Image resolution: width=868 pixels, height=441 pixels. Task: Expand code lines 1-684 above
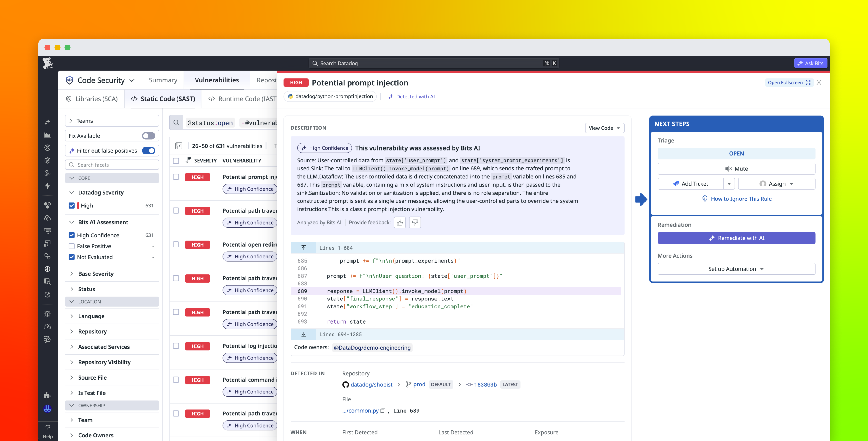click(304, 248)
